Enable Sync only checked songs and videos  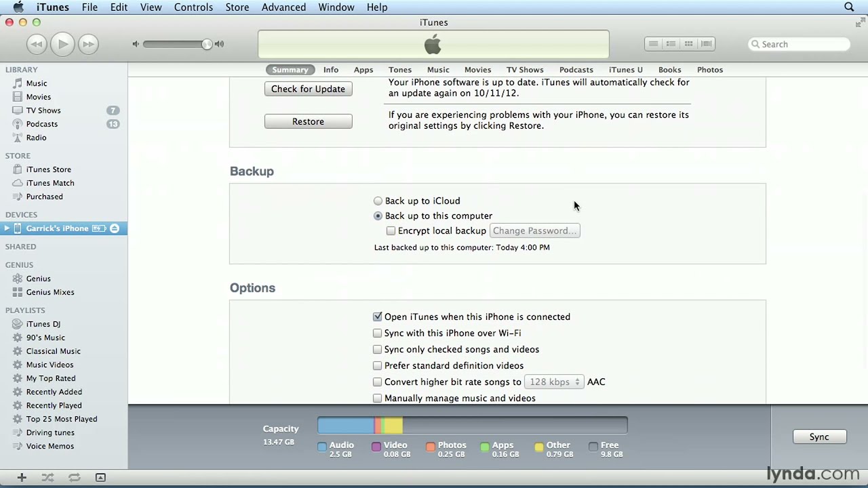pyautogui.click(x=377, y=349)
